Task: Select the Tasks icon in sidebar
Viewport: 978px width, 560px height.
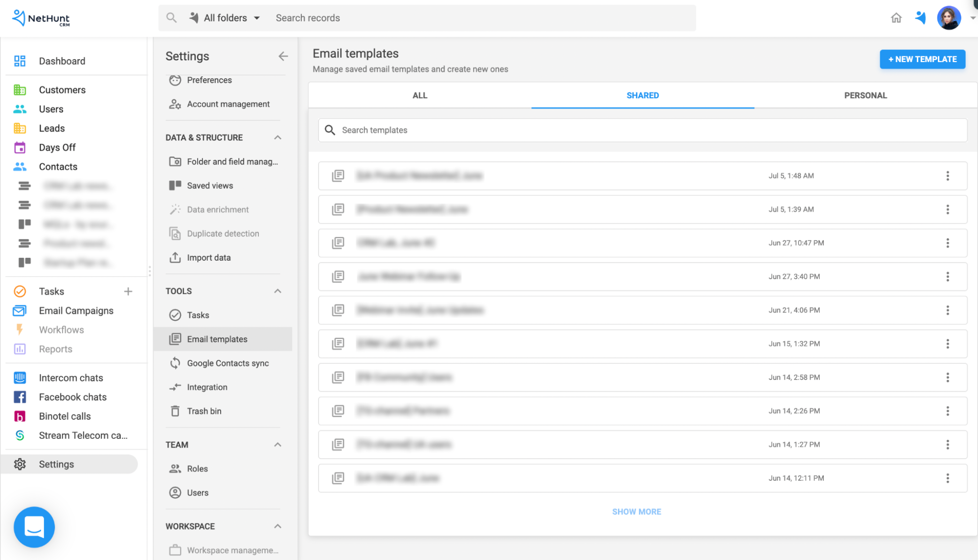Action: pos(20,291)
